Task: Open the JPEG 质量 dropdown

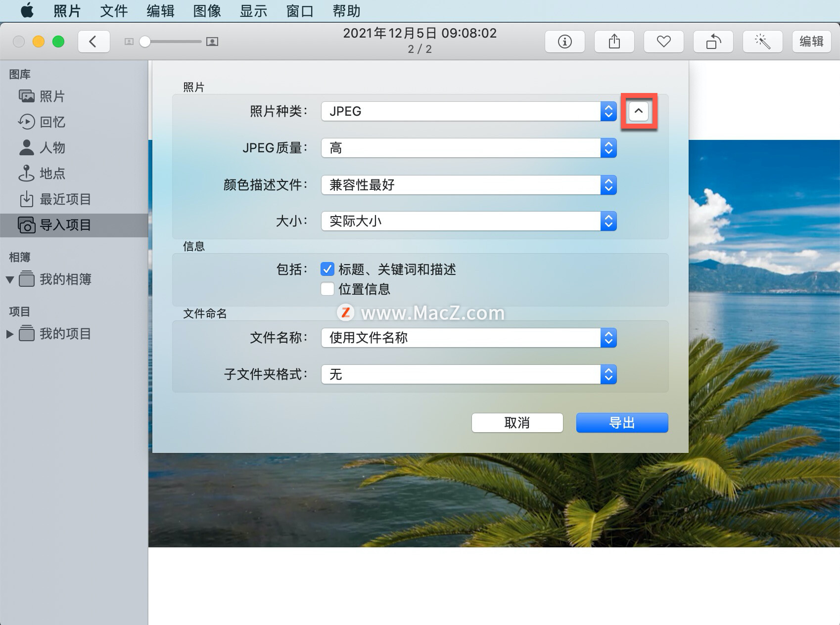Action: (608, 148)
